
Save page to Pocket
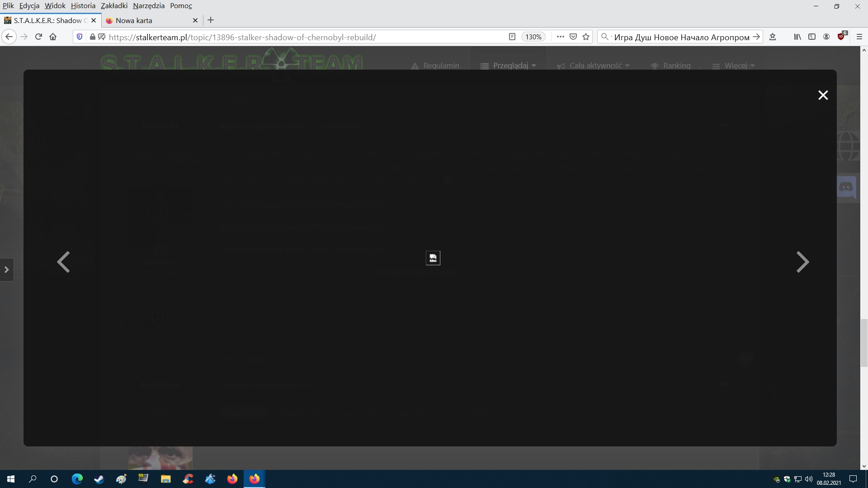573,37
